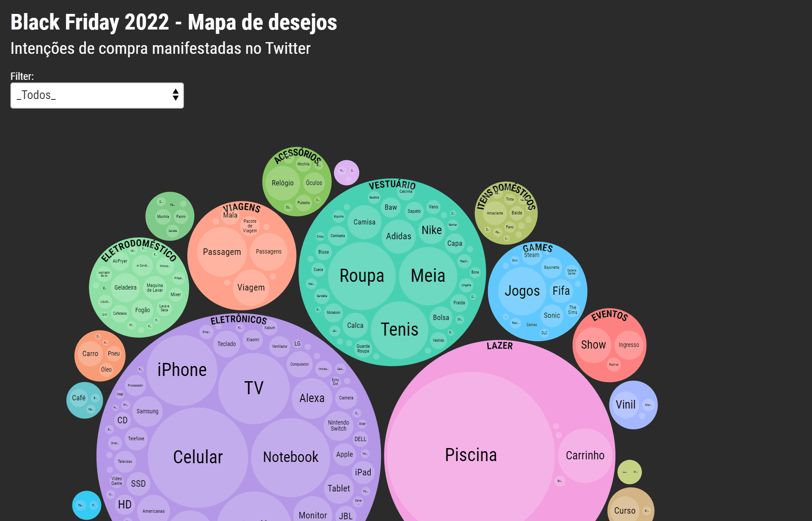The image size is (812, 521).
Task: Select the Roupa bubble
Action: click(362, 276)
